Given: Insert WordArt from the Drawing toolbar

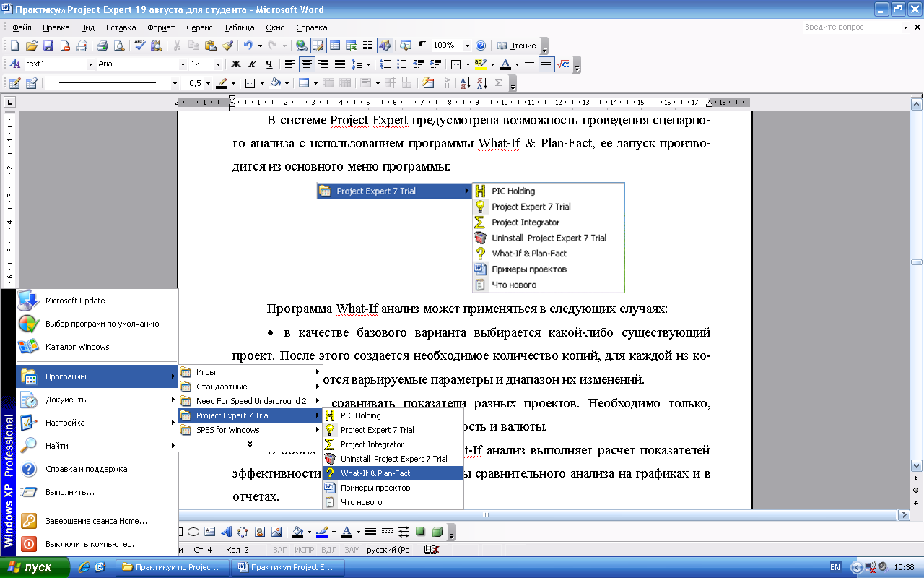Looking at the screenshot, I should (x=227, y=532).
